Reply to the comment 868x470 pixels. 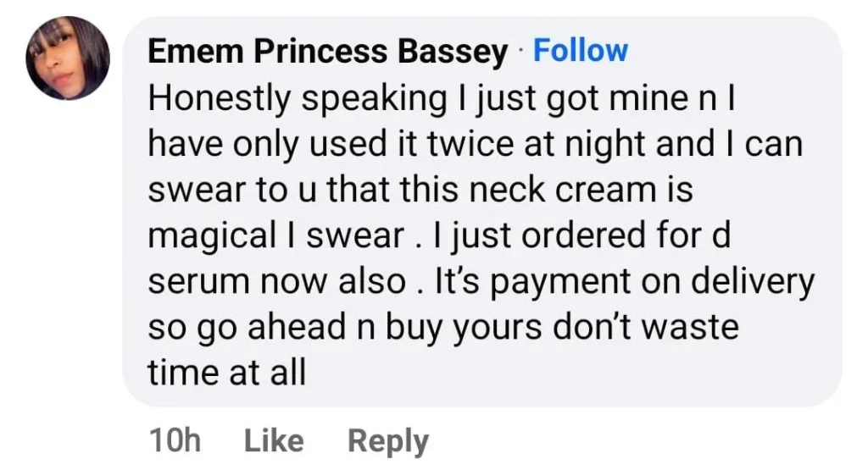(x=388, y=440)
